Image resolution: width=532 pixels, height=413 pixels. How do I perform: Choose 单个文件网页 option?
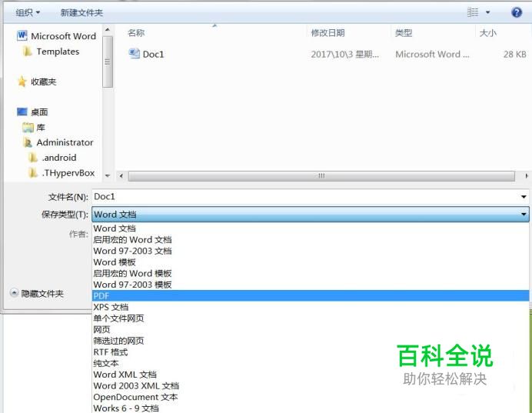(311, 318)
